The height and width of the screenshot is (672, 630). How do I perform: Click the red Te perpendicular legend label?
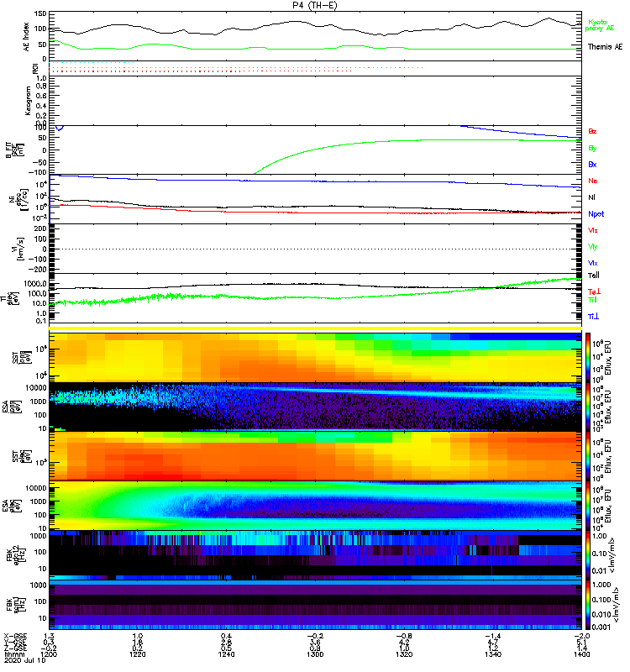(594, 291)
